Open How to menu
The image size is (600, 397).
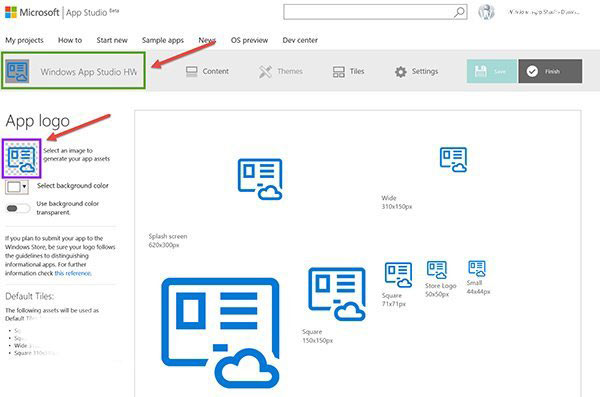click(70, 40)
